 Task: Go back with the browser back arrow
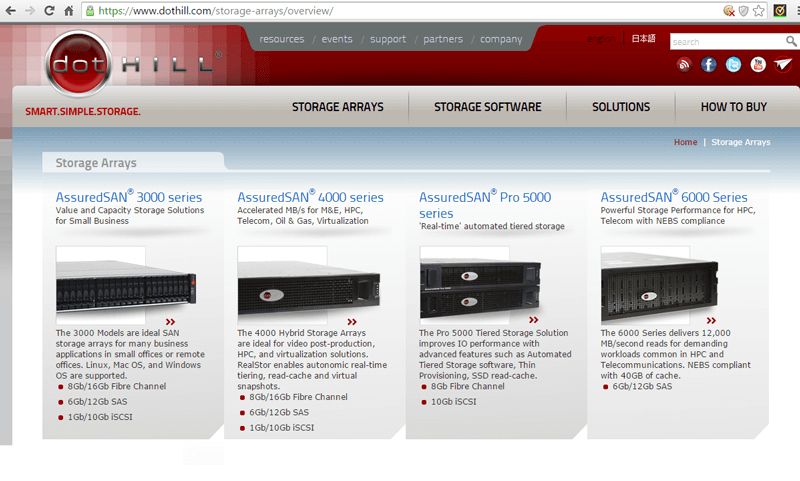point(10,10)
